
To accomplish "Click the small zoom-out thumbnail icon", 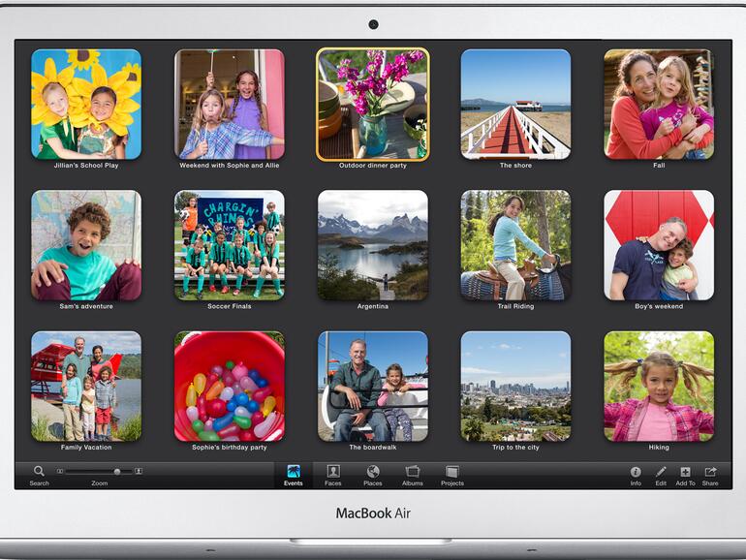I will (60, 471).
